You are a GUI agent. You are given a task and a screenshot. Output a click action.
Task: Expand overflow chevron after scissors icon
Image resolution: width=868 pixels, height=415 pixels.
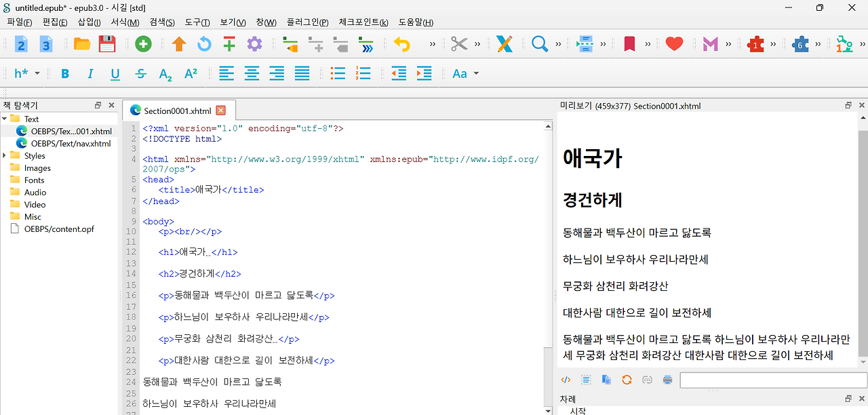477,44
